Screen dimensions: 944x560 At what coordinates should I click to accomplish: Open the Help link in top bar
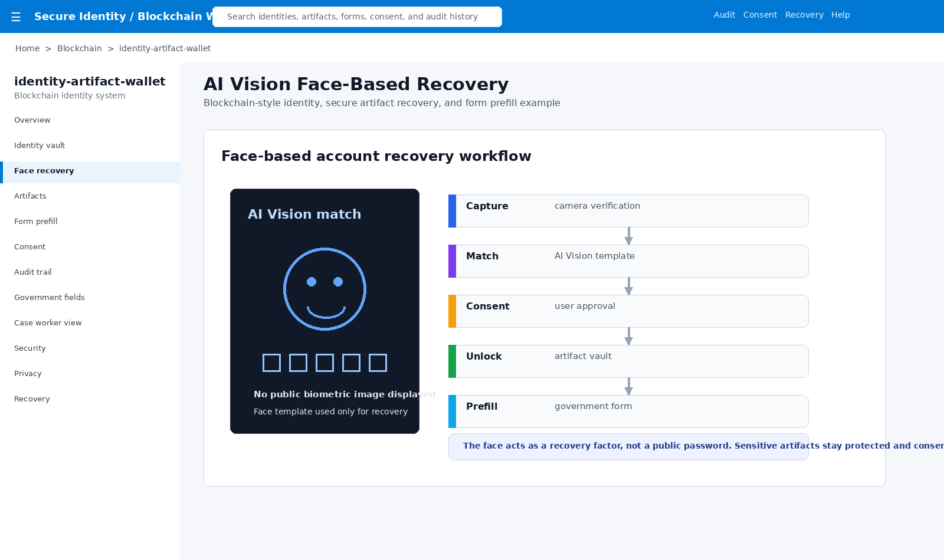pos(841,15)
